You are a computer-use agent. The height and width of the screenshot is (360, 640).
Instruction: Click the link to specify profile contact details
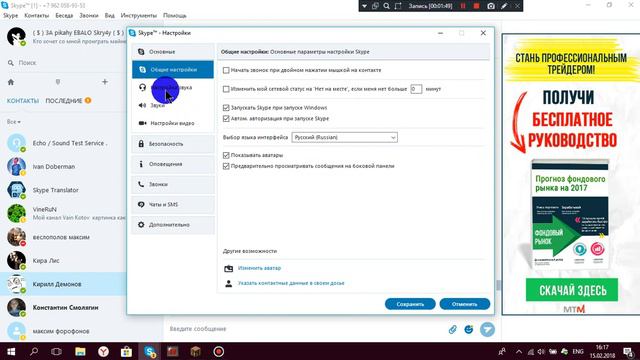[291, 283]
